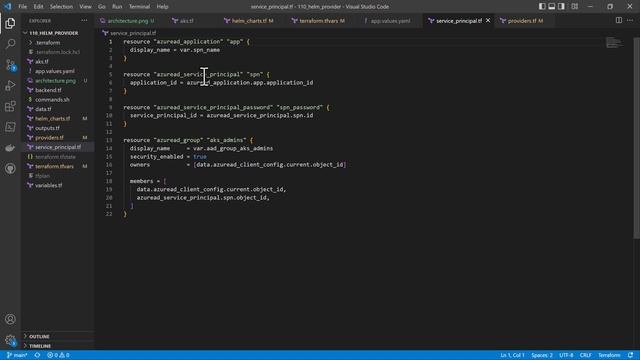The width and height of the screenshot is (640, 360).
Task: Toggle the secondary side bar layout icon
Action: [562, 7]
